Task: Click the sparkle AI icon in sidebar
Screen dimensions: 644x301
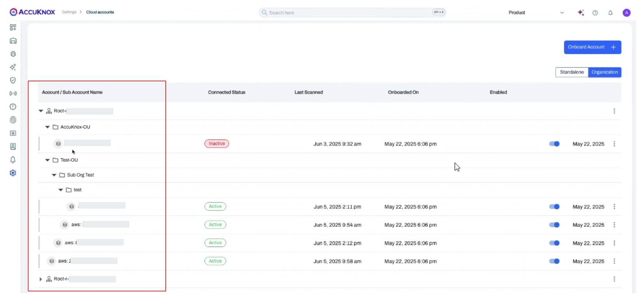Action: (13, 67)
